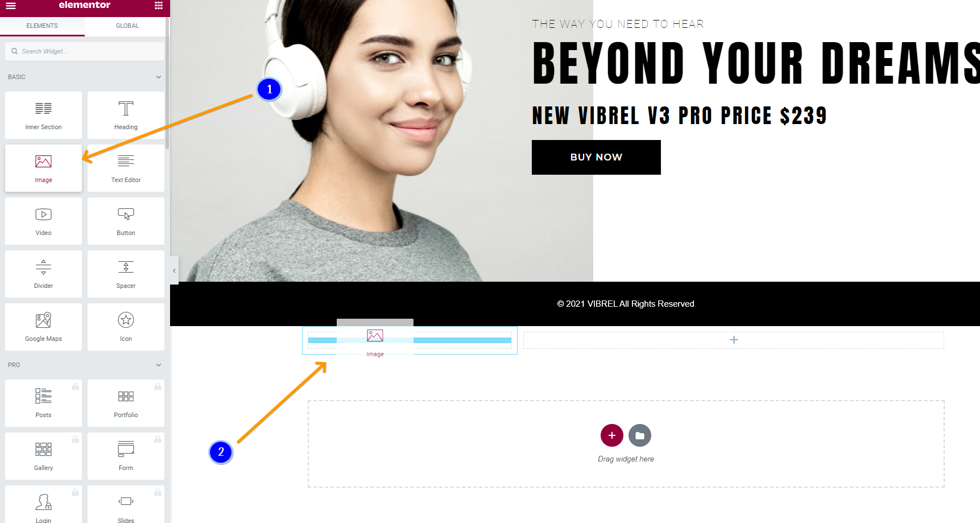Choose the Image widget in panel

pyautogui.click(x=43, y=168)
